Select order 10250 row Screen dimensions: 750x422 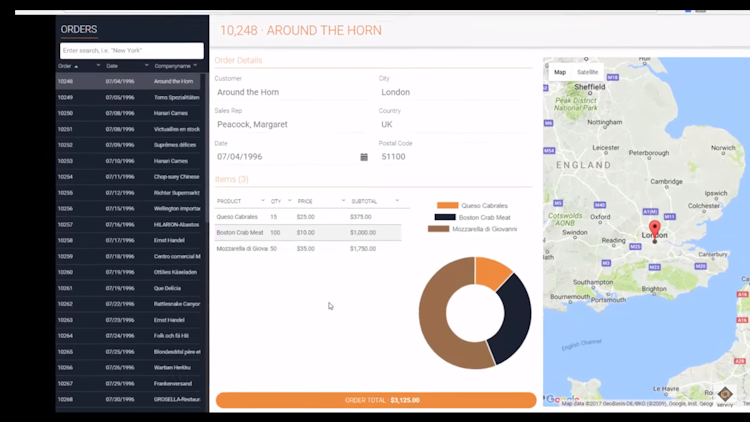click(x=129, y=113)
